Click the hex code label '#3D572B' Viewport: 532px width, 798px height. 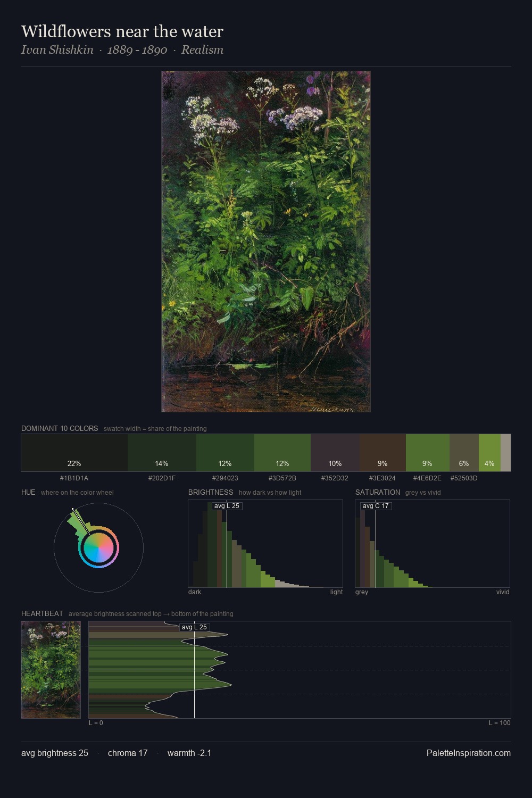tap(282, 478)
